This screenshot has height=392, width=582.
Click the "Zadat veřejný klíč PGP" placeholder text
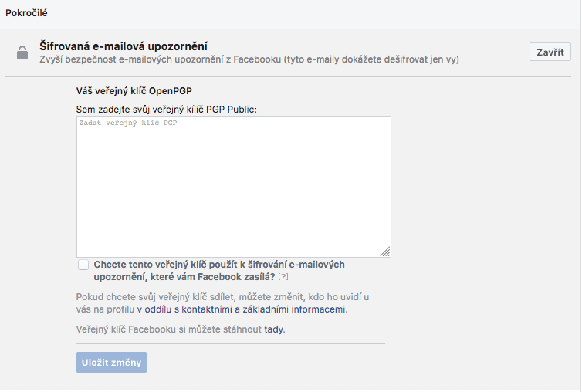coord(128,123)
